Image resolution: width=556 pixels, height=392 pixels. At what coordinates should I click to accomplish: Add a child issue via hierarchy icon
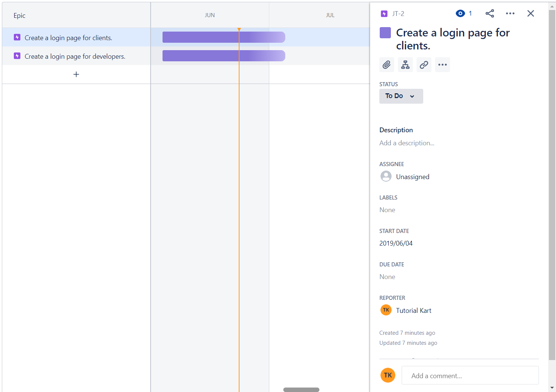[405, 65]
